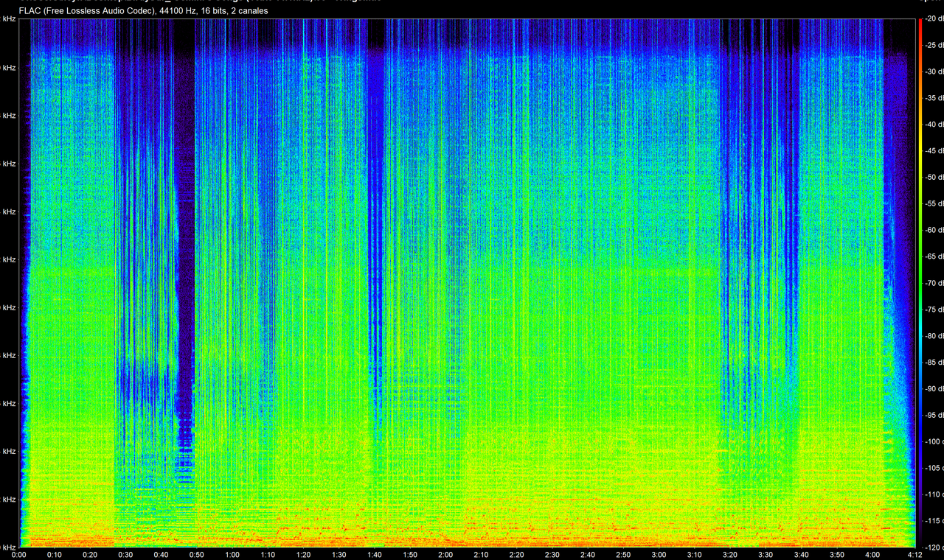Click the -30 dB scale label
The image size is (944, 560).
point(934,71)
